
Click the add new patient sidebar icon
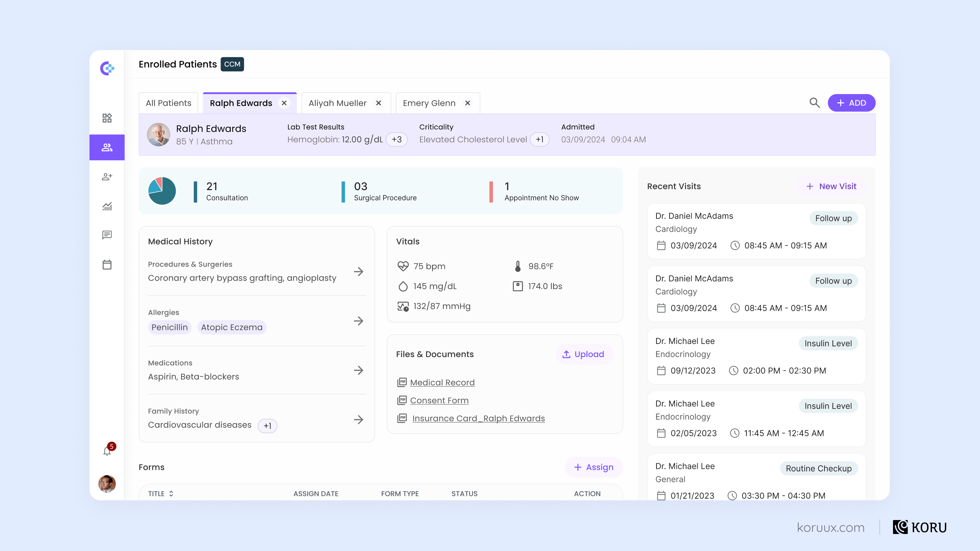pos(107,177)
